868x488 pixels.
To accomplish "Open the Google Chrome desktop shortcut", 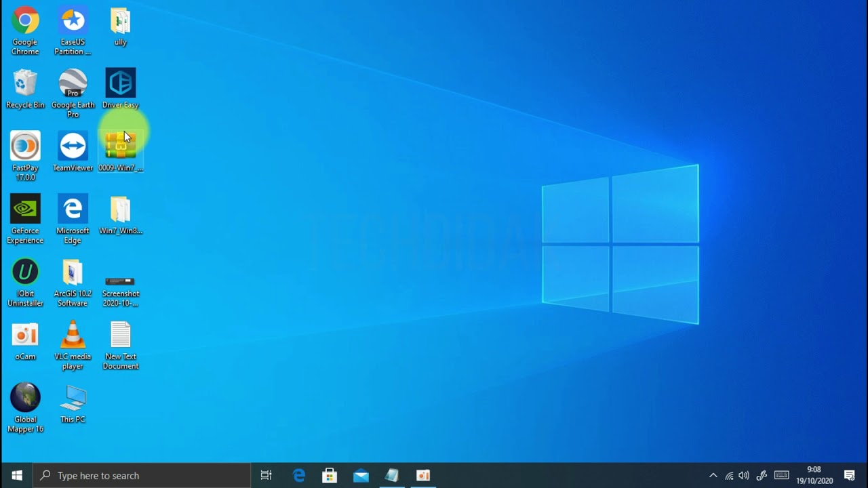I will 25,31.
